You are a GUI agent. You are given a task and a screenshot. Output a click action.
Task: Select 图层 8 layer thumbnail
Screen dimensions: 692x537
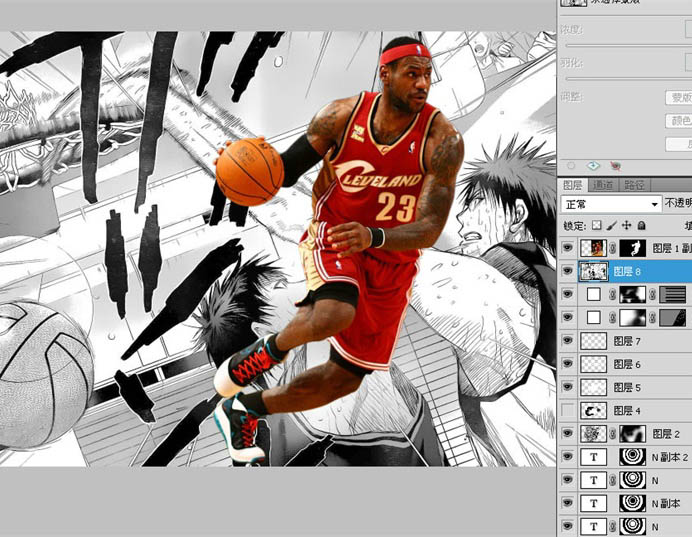[593, 271]
